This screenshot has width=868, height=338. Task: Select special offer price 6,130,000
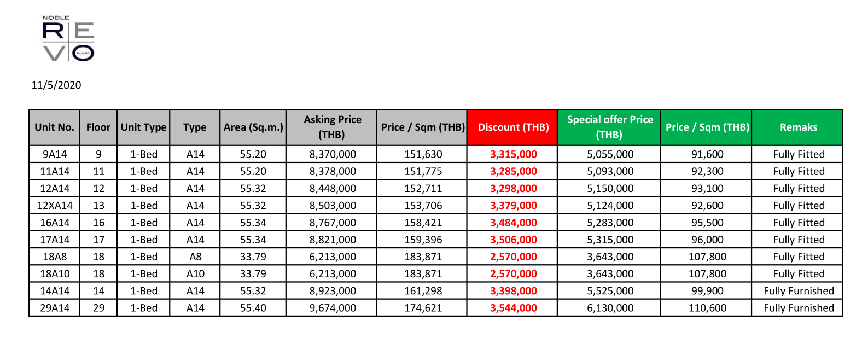[x=610, y=308]
